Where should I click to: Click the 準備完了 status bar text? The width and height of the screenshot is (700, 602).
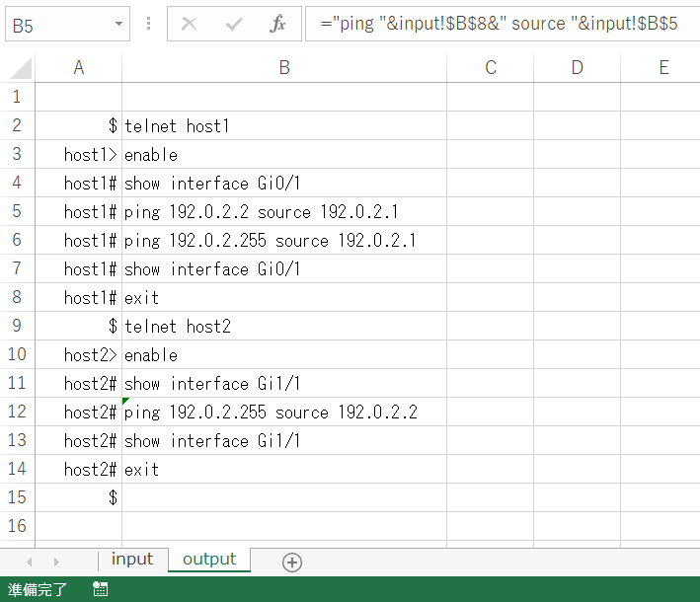point(38,589)
